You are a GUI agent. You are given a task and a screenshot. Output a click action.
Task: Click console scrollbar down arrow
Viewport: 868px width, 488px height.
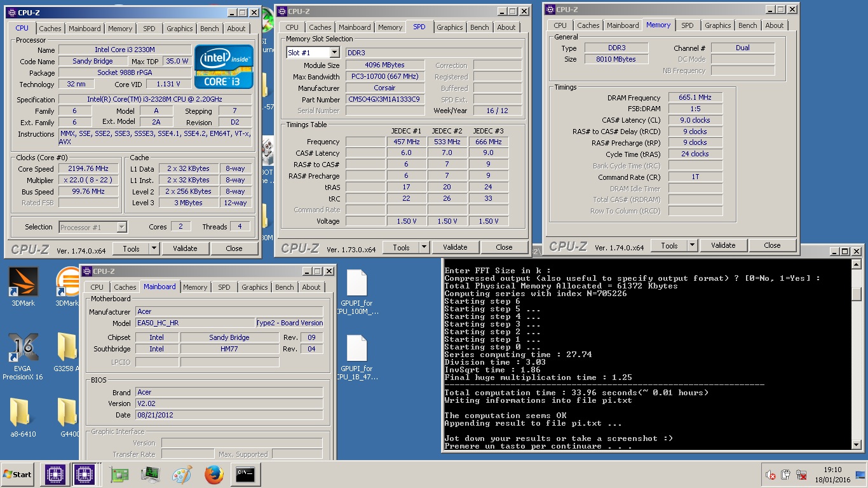point(856,445)
